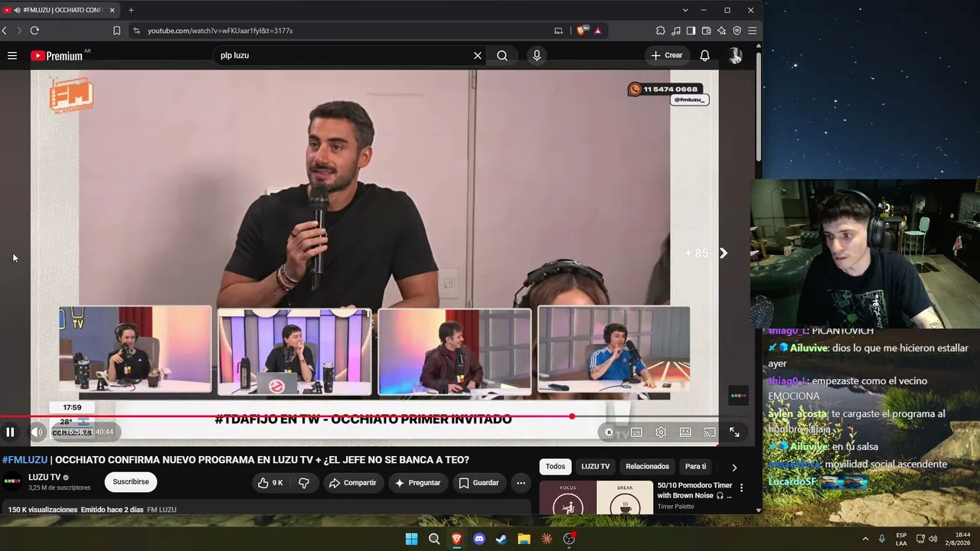Open the browser main menu
Viewport: 980px width, 551px height.
point(752,31)
